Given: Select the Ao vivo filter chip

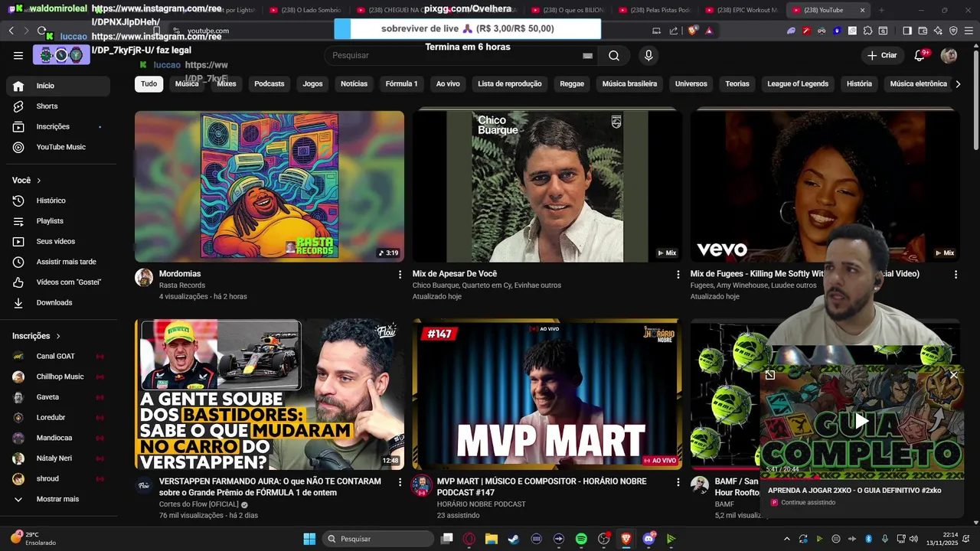Looking at the screenshot, I should point(448,83).
